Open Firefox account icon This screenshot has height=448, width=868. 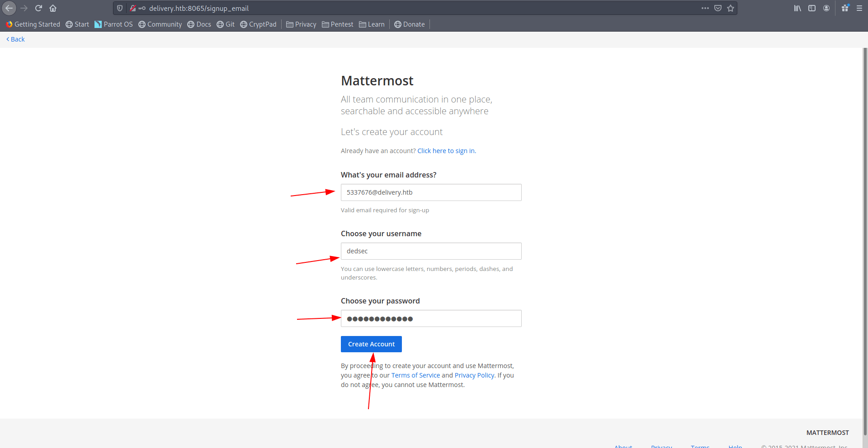826,8
